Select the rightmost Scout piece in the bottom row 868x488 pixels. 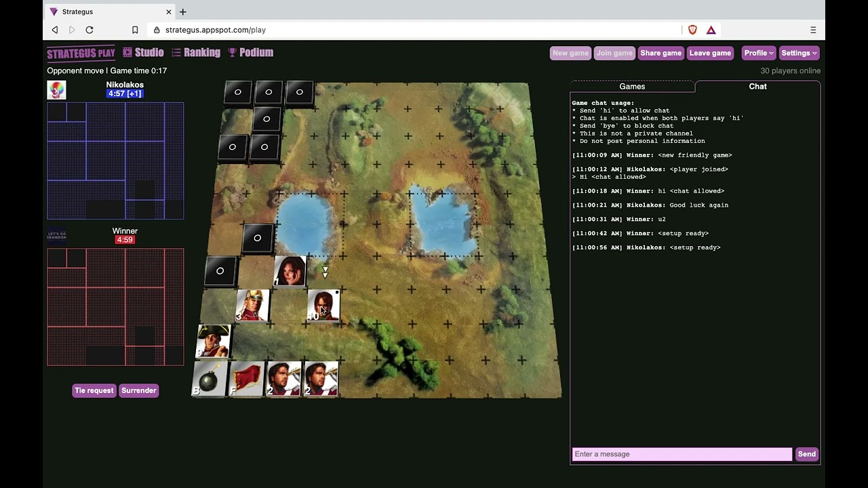[x=321, y=378]
